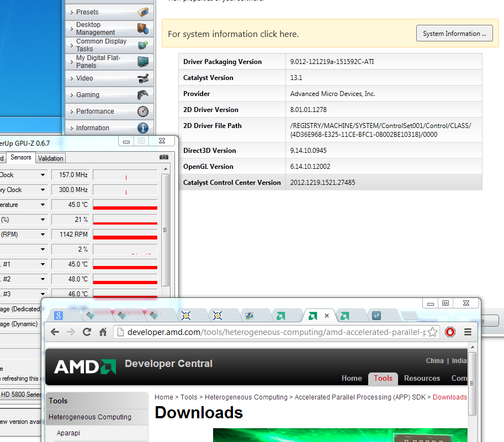
Task: Open dropdown for 300.0 MHz memory clock
Action: click(43, 190)
